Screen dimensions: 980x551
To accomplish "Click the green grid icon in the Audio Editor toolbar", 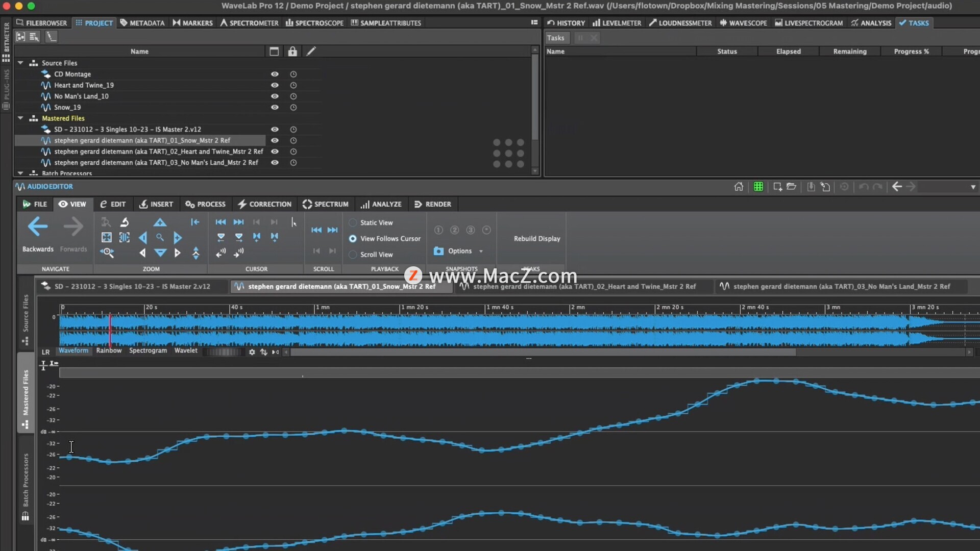I will point(758,187).
